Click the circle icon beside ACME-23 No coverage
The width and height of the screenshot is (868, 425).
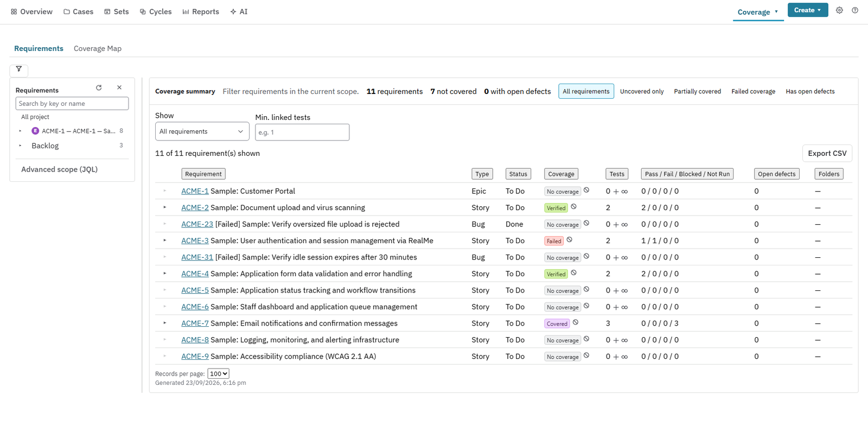point(586,223)
